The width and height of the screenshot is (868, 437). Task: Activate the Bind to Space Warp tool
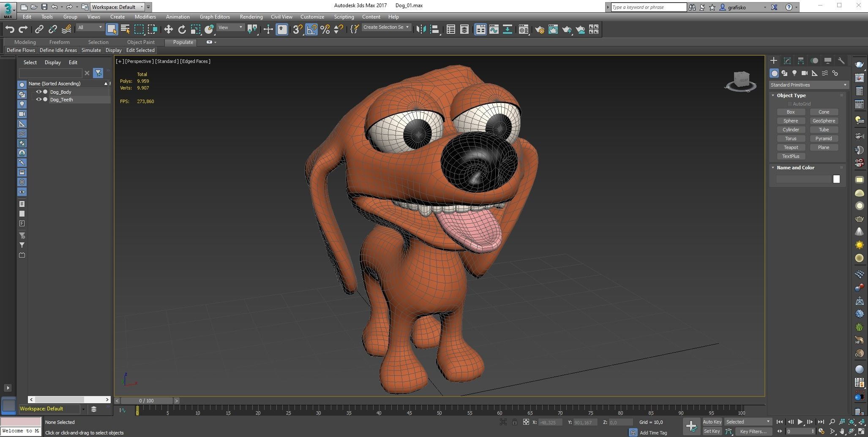[66, 29]
